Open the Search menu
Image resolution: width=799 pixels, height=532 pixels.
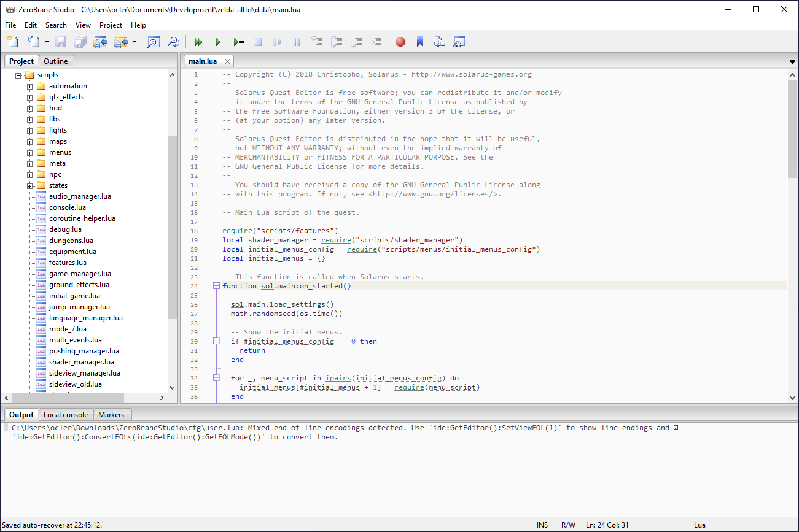(x=56, y=25)
